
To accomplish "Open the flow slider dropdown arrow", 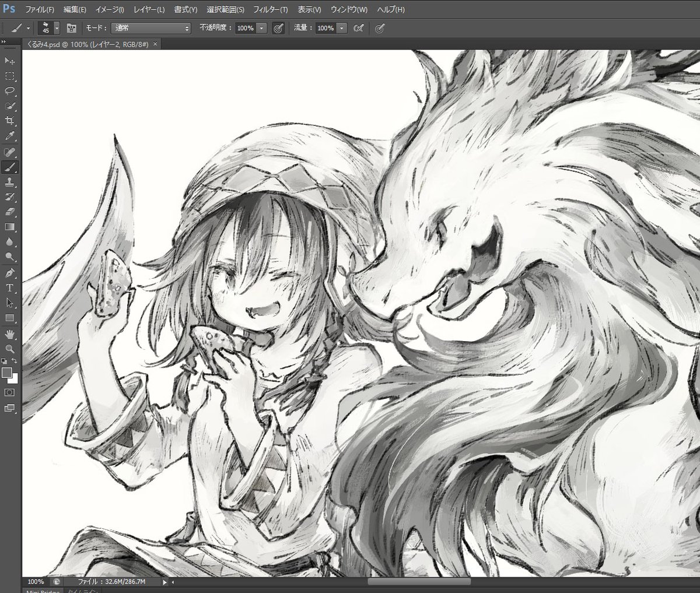I will (342, 28).
